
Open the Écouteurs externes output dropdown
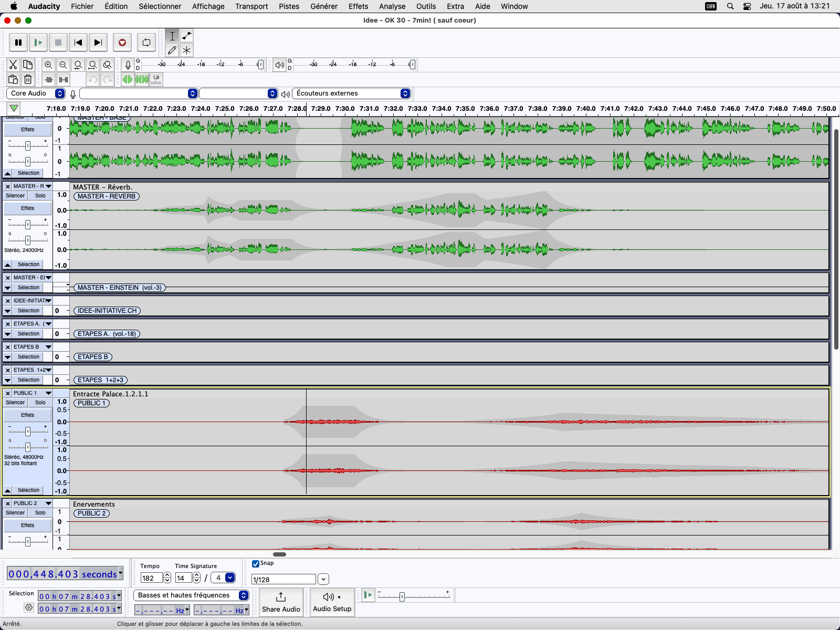(x=351, y=93)
